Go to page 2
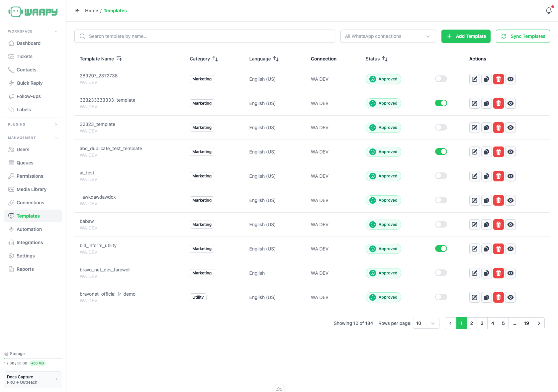558x392 pixels. tap(471, 323)
